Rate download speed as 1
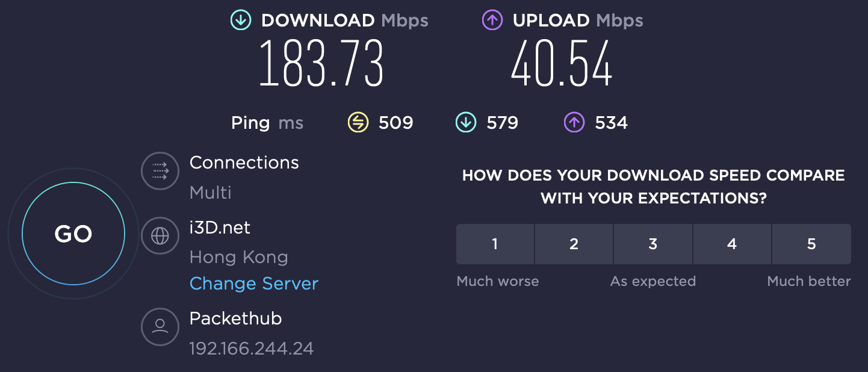Screen dimensions: 868x372 coord(495,244)
